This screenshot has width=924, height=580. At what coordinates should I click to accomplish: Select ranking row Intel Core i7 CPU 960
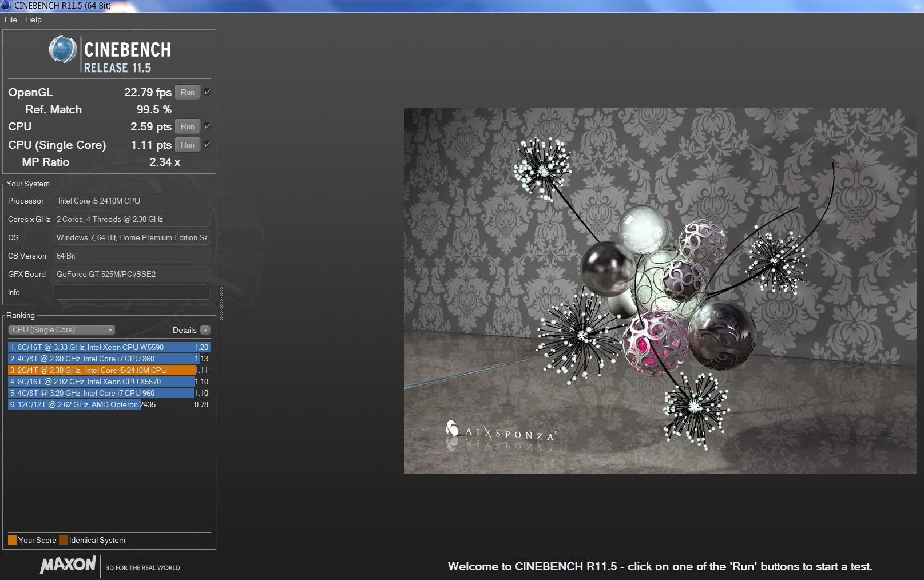coord(109,393)
